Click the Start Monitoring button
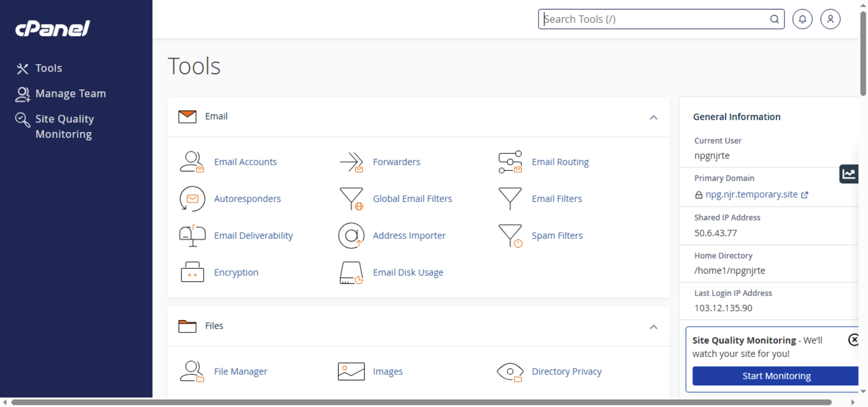The image size is (868, 407). (x=776, y=376)
